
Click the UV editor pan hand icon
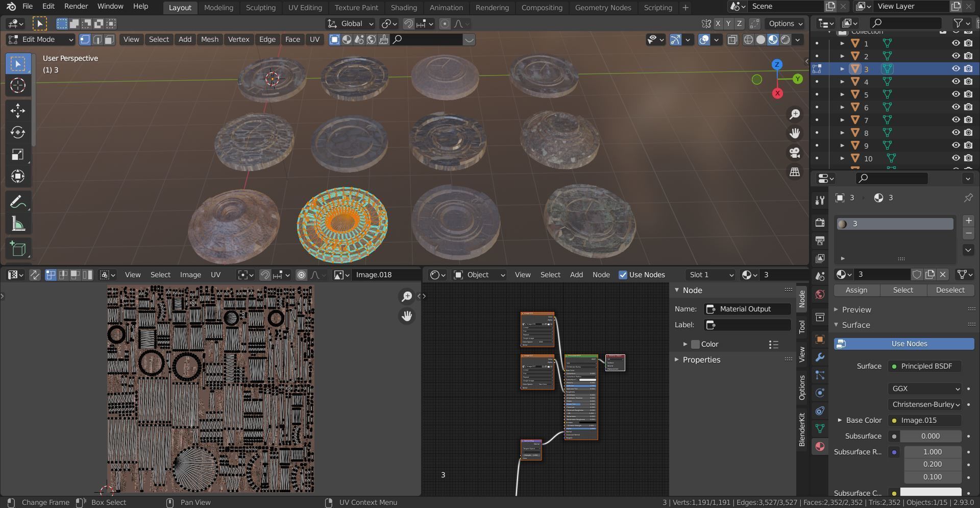[407, 317]
